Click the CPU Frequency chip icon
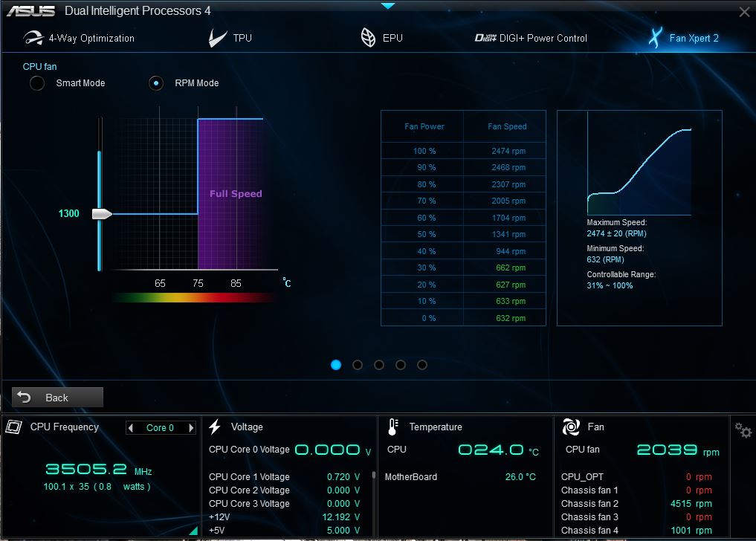This screenshot has width=756, height=541. (13, 427)
